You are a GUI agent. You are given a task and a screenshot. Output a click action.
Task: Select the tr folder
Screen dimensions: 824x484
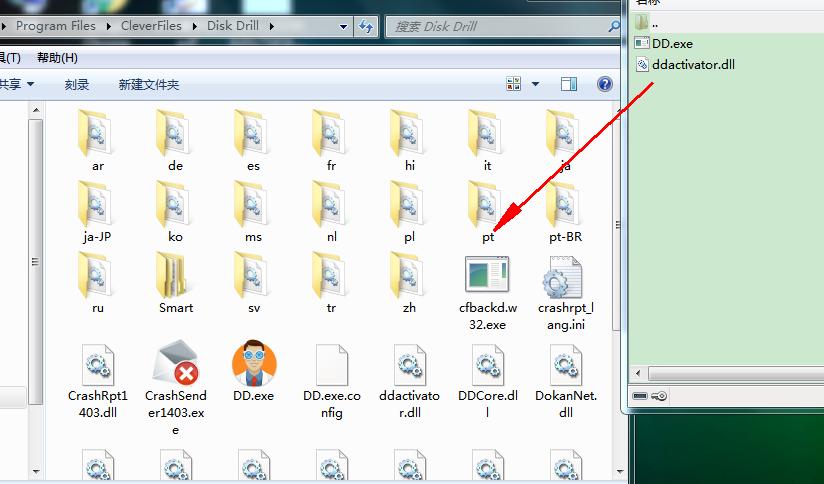click(x=331, y=283)
